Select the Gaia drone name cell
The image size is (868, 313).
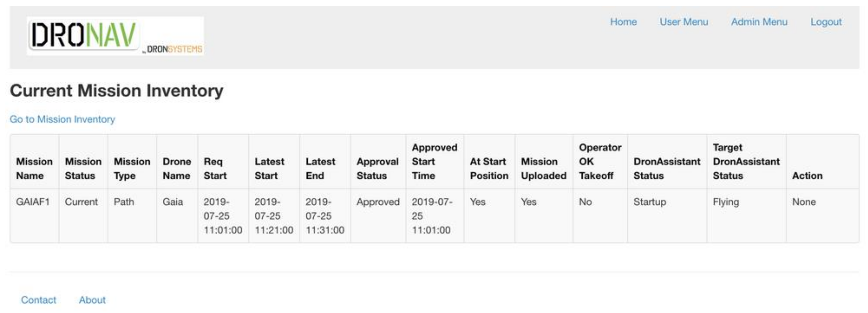point(172,202)
